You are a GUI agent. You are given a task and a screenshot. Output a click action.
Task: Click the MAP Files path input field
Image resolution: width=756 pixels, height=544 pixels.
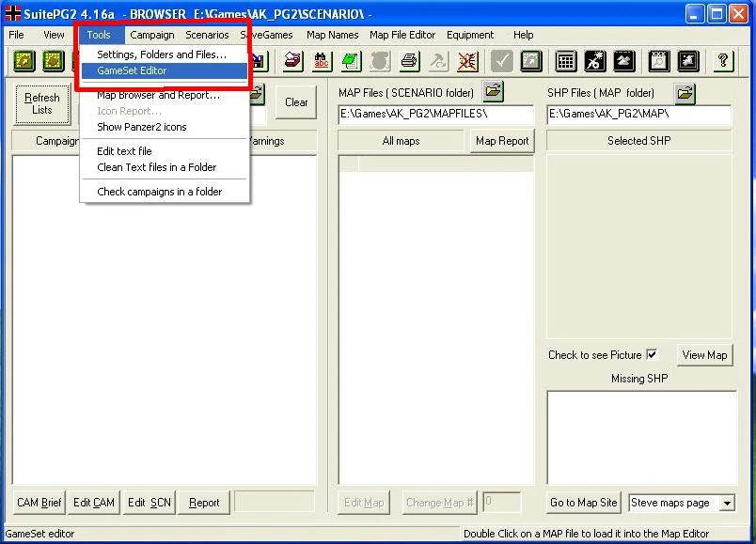click(x=436, y=115)
